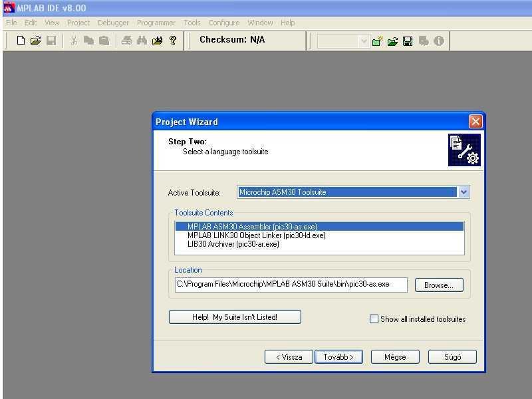Click the Help question mark icon
The width and height of the screenshot is (532, 399).
point(173,41)
